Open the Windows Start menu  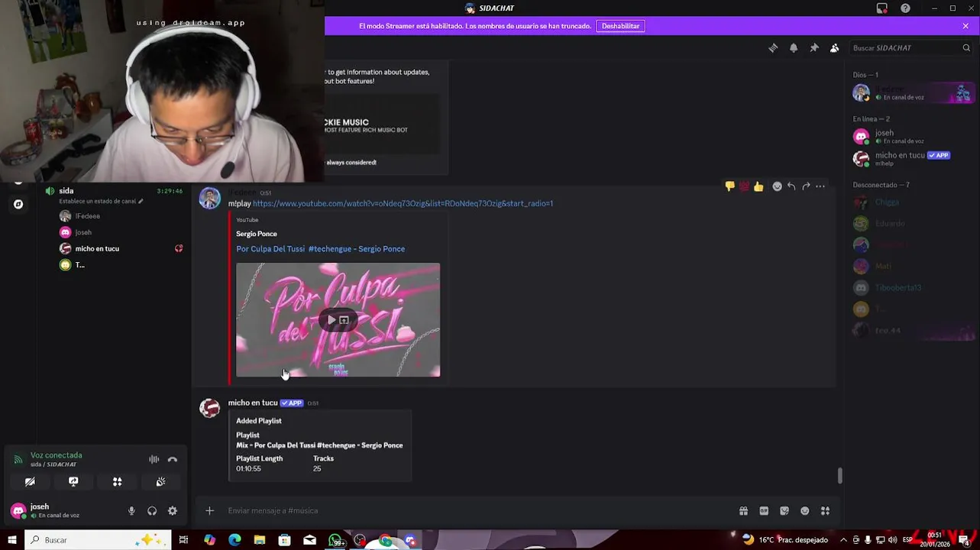point(11,540)
